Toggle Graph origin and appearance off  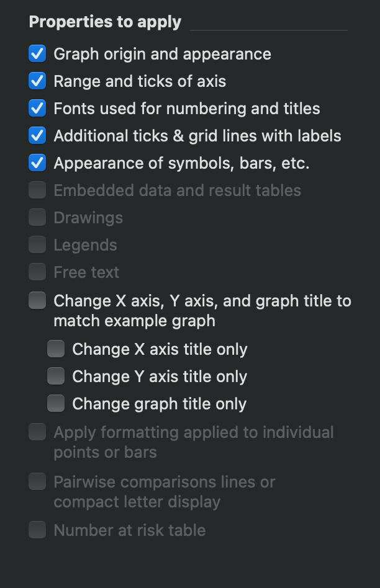pos(37,54)
